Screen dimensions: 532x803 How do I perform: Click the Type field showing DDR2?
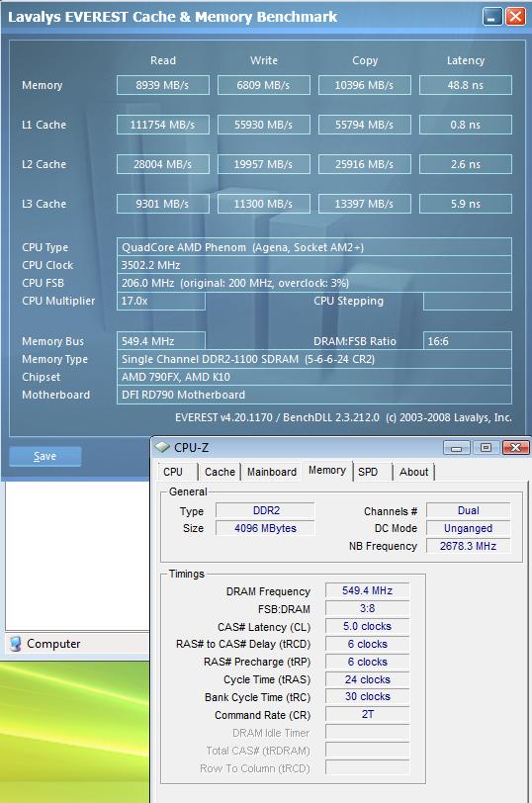(265, 510)
